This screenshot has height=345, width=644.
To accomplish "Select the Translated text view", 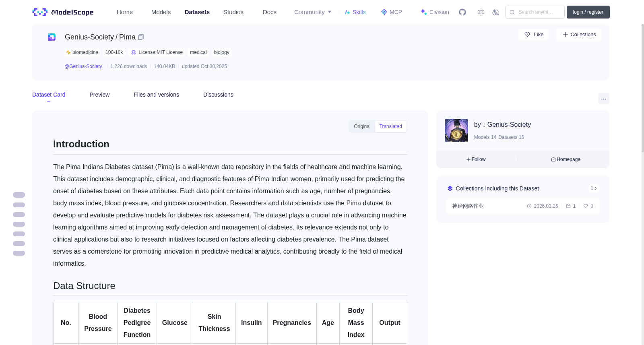I will coord(390,126).
